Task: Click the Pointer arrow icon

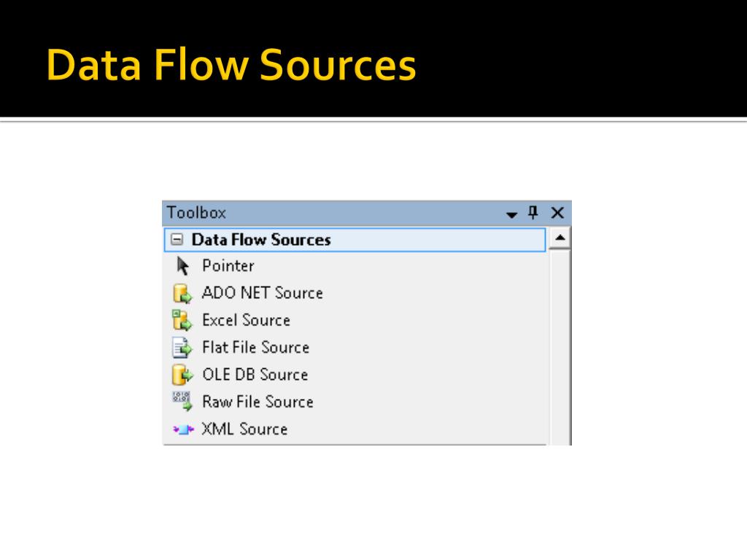Action: 182,266
